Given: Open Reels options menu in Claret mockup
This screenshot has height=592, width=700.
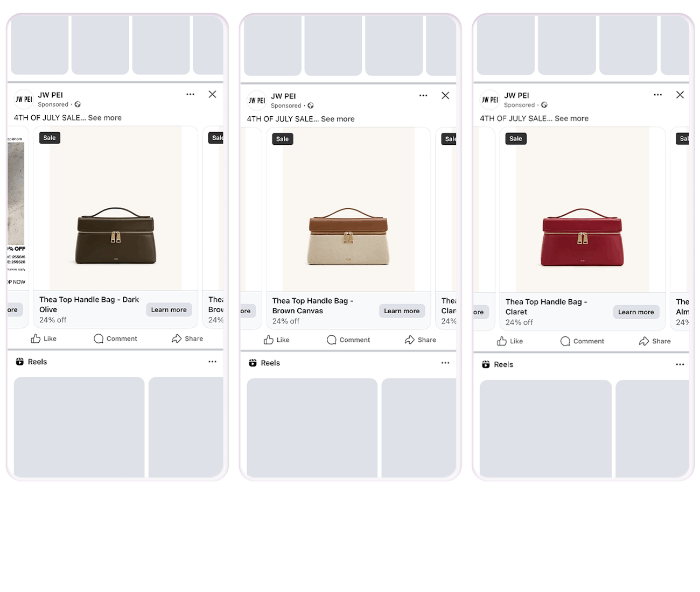Looking at the screenshot, I should tap(680, 364).
